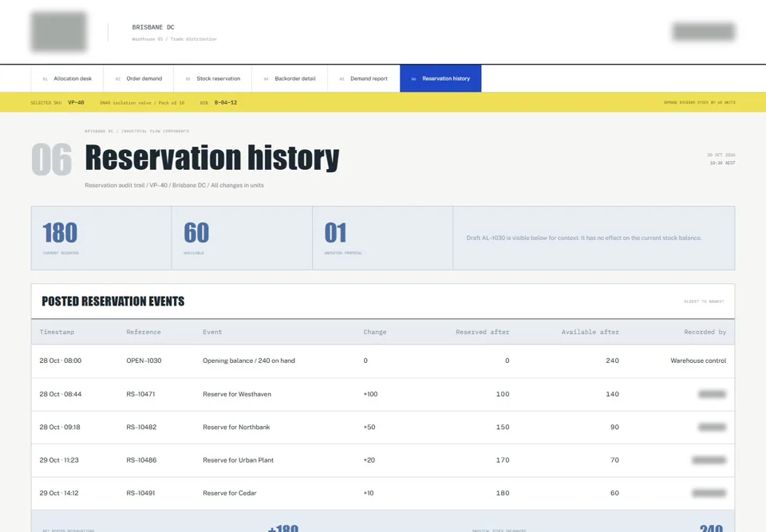Click the Available after column header
766x532 pixels.
coord(590,332)
